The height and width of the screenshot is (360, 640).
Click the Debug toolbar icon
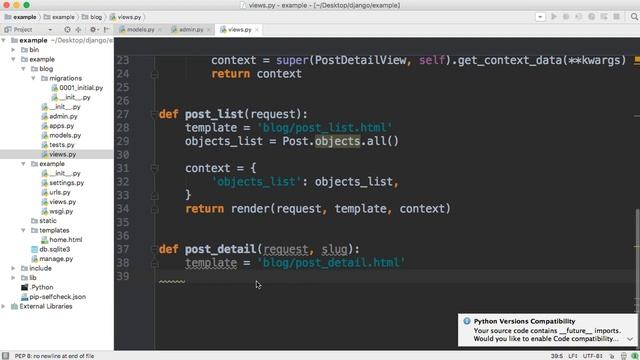pyautogui.click(x=566, y=17)
